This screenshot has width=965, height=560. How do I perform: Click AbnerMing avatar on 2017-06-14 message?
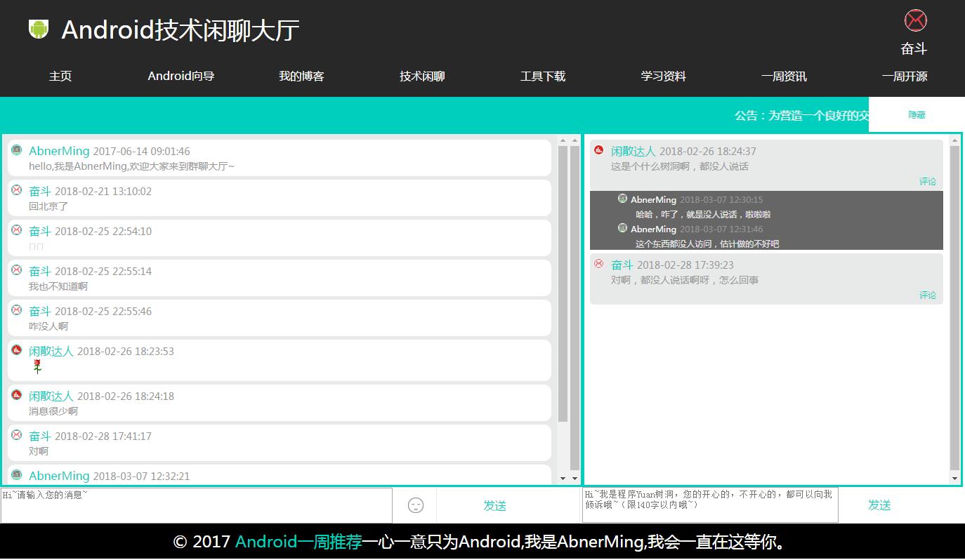coord(17,150)
